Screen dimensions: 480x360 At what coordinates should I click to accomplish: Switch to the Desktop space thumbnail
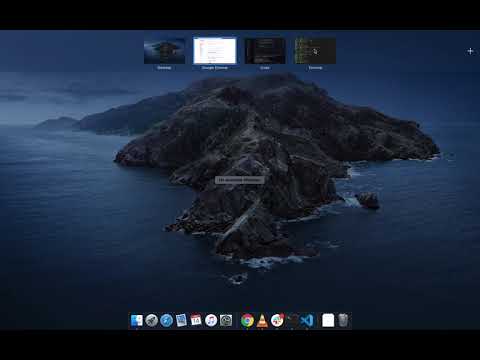coord(164,51)
